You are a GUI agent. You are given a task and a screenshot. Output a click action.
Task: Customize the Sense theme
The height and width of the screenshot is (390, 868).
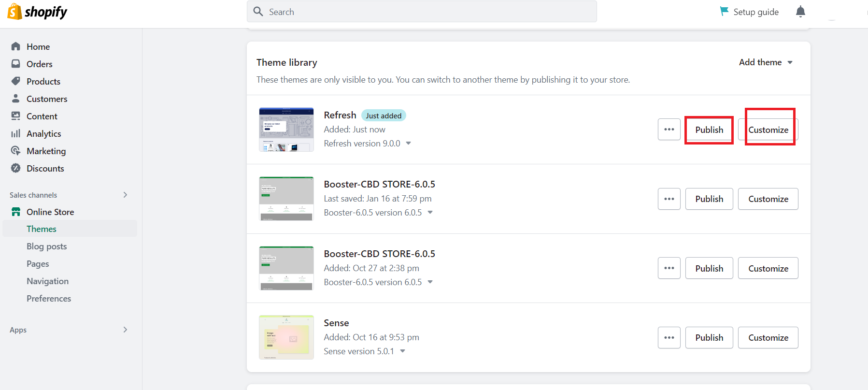tap(768, 338)
